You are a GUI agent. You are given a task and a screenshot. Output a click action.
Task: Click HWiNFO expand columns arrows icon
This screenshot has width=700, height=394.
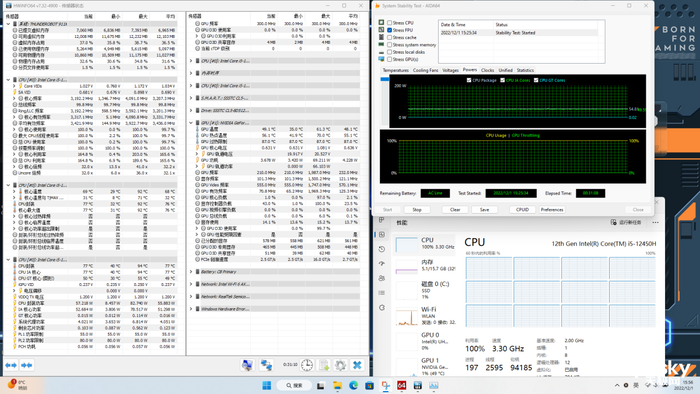(x=11, y=365)
